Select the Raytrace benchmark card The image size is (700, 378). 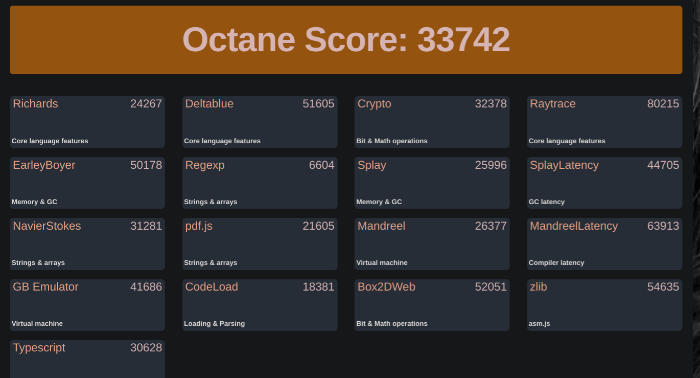pyautogui.click(x=604, y=122)
